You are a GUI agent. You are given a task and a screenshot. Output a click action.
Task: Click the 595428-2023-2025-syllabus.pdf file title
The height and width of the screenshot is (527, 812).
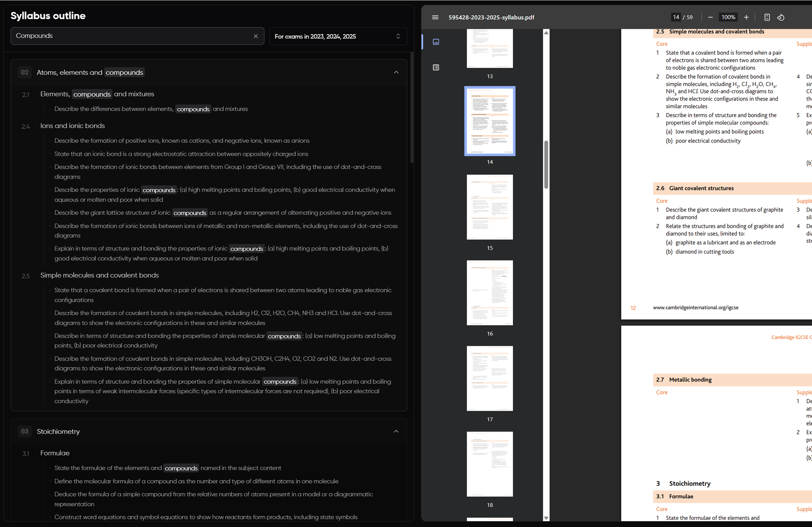491,18
